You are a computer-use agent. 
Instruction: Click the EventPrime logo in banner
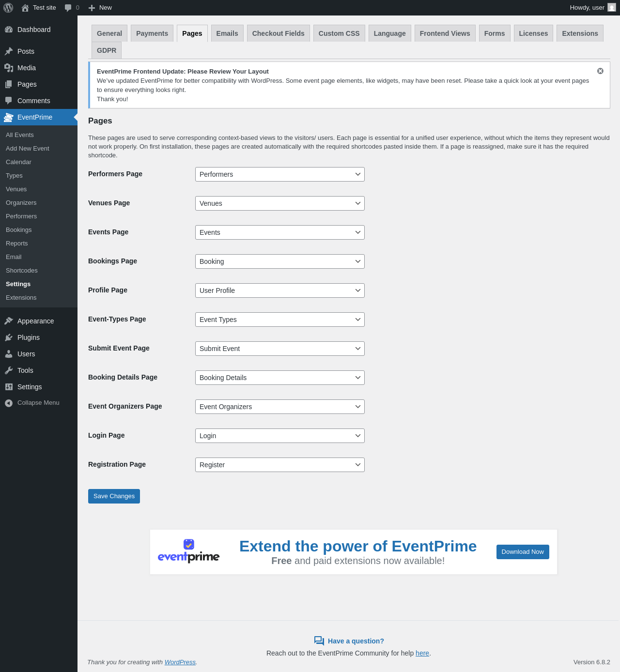pyautogui.click(x=189, y=551)
